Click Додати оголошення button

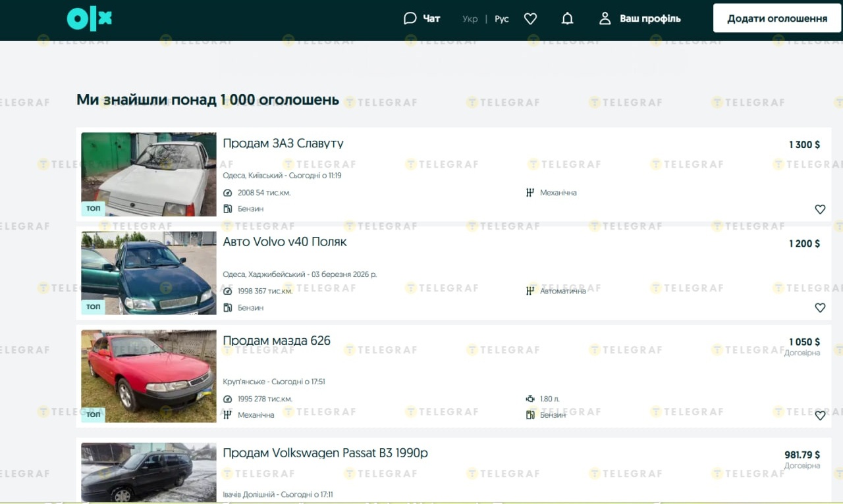click(x=777, y=18)
